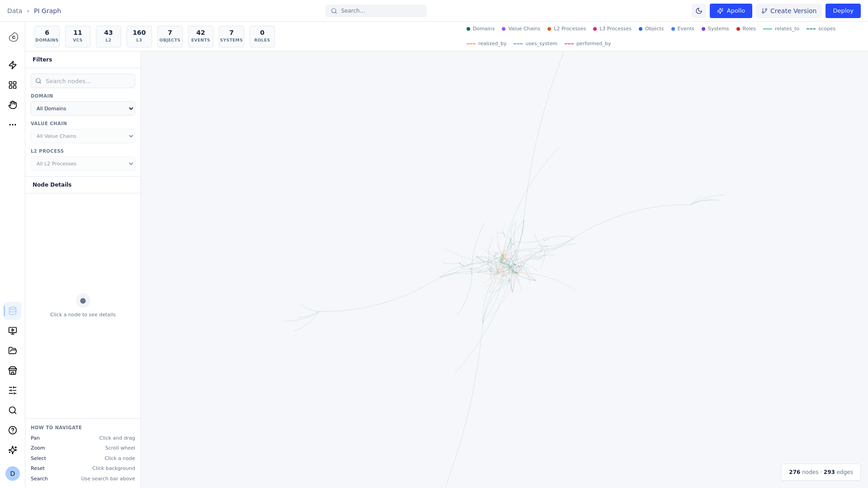Open the All Domains dropdown

[83, 108]
